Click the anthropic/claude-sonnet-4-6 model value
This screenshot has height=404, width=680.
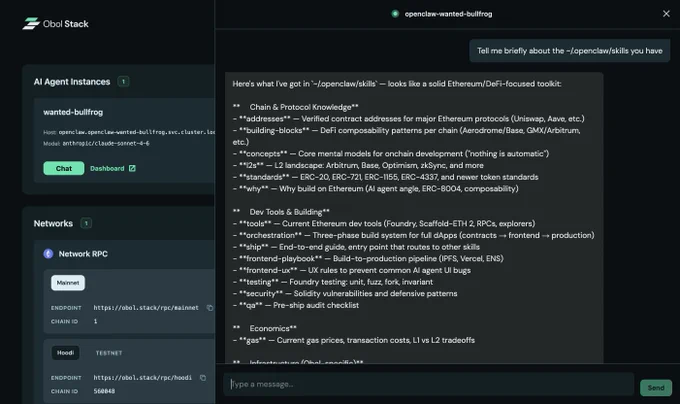click(x=106, y=143)
